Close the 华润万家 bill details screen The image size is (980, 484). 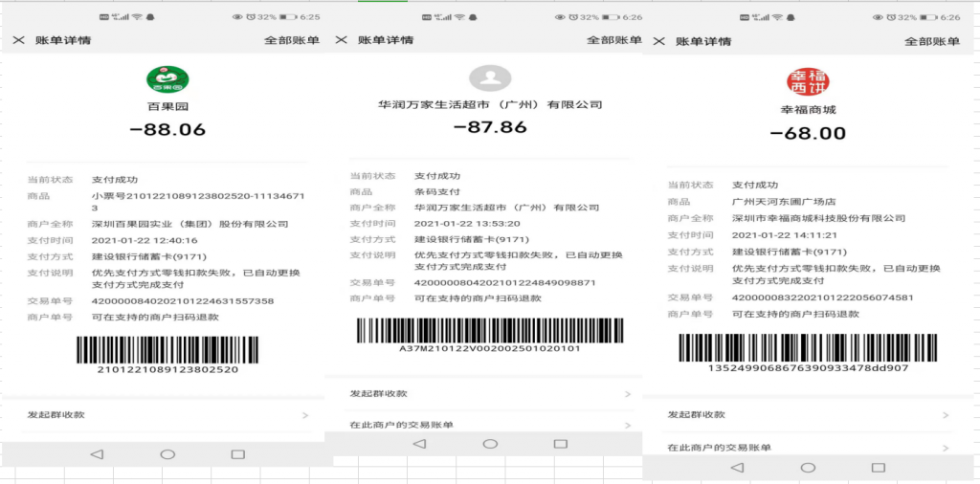[341, 40]
